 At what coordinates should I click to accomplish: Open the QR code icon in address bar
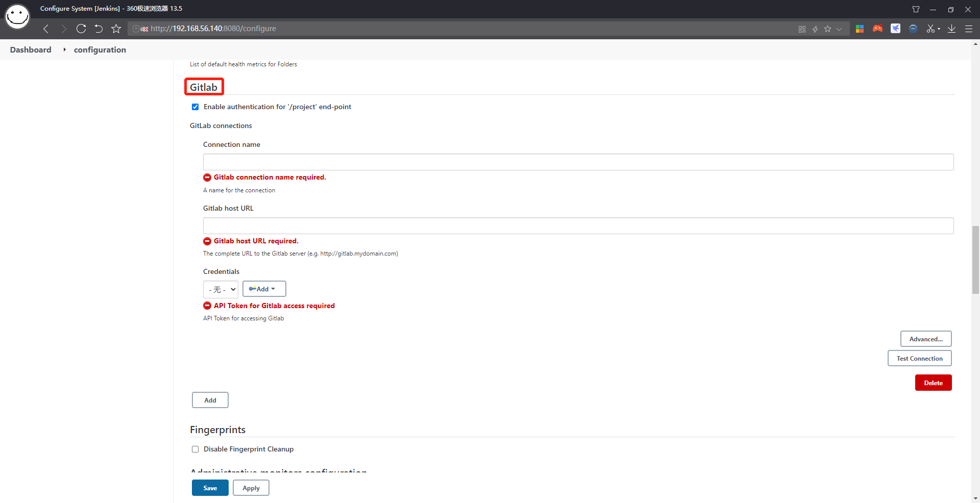coord(802,29)
